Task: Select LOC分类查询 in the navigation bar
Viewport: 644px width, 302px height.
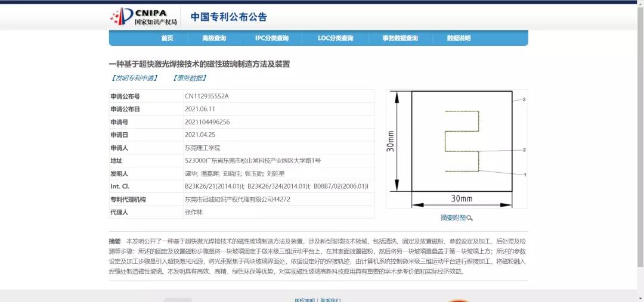Action: pos(336,38)
